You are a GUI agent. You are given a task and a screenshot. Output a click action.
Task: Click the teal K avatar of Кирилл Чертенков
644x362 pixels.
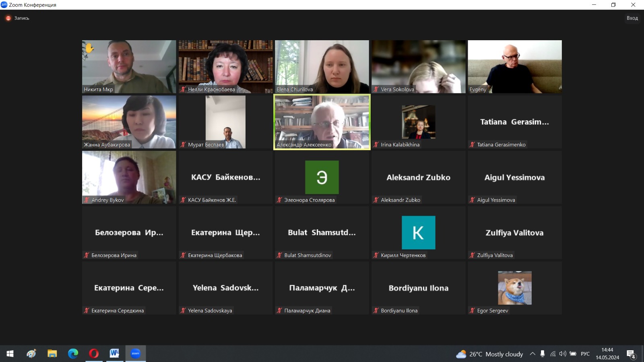click(418, 232)
